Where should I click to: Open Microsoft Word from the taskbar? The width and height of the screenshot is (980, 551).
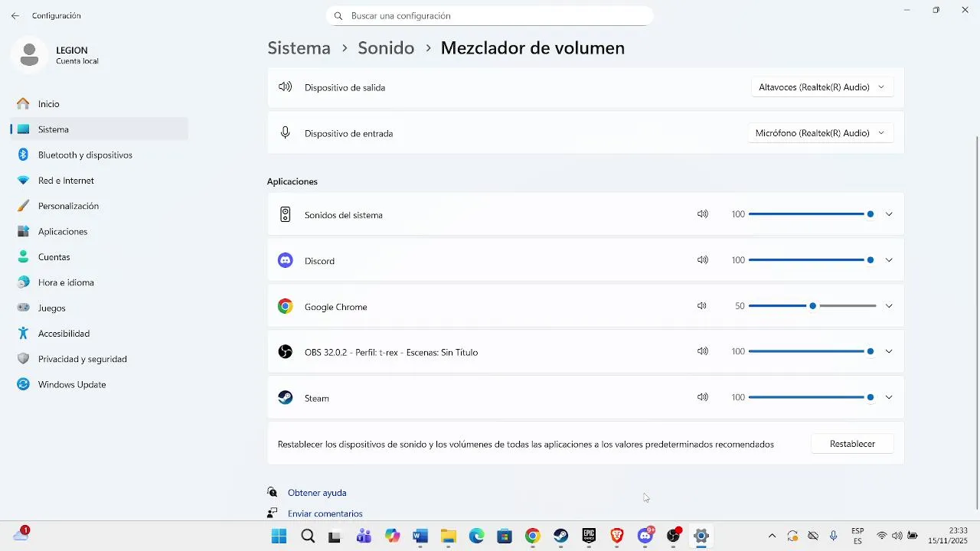[420, 536]
